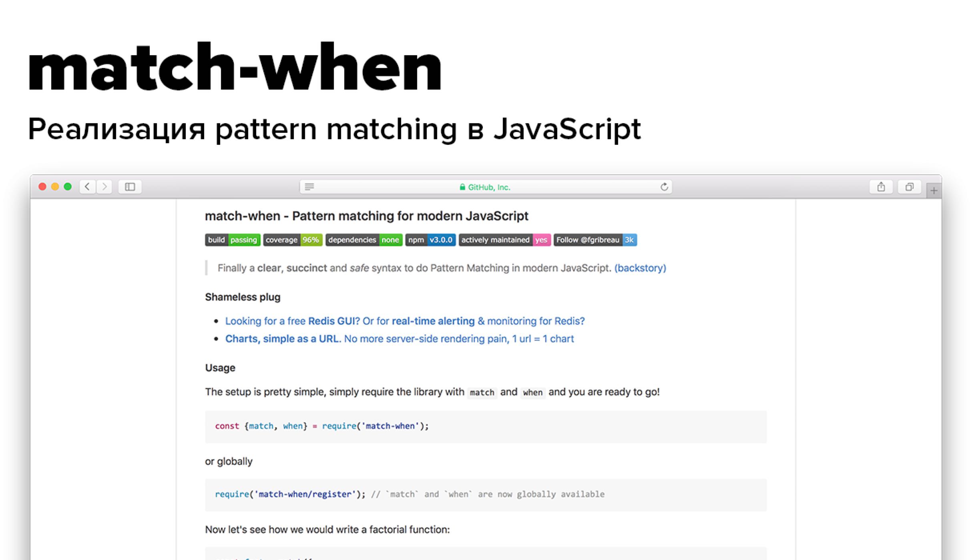Click the inline code word match
This screenshot has width=972, height=560.
pyautogui.click(x=482, y=392)
